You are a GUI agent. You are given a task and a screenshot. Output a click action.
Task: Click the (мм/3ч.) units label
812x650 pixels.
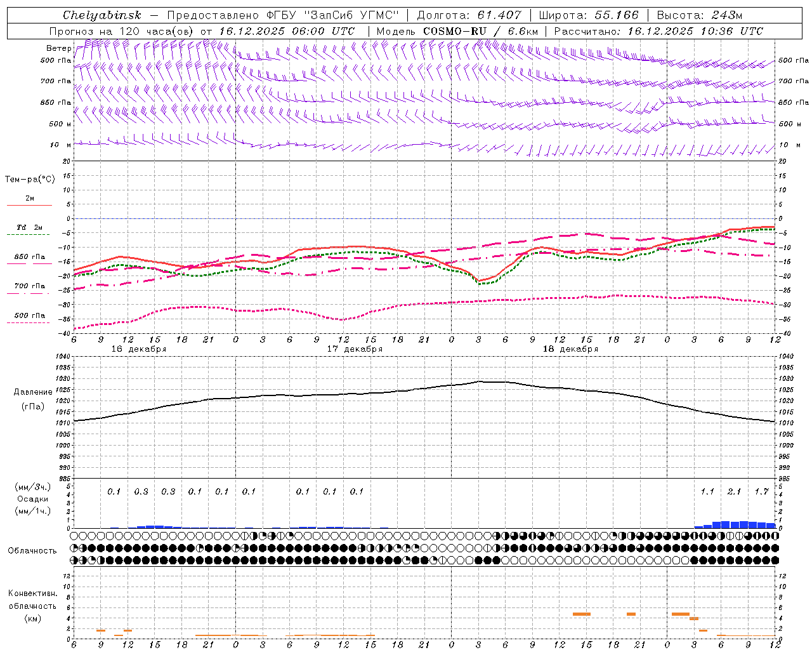[x=32, y=487]
